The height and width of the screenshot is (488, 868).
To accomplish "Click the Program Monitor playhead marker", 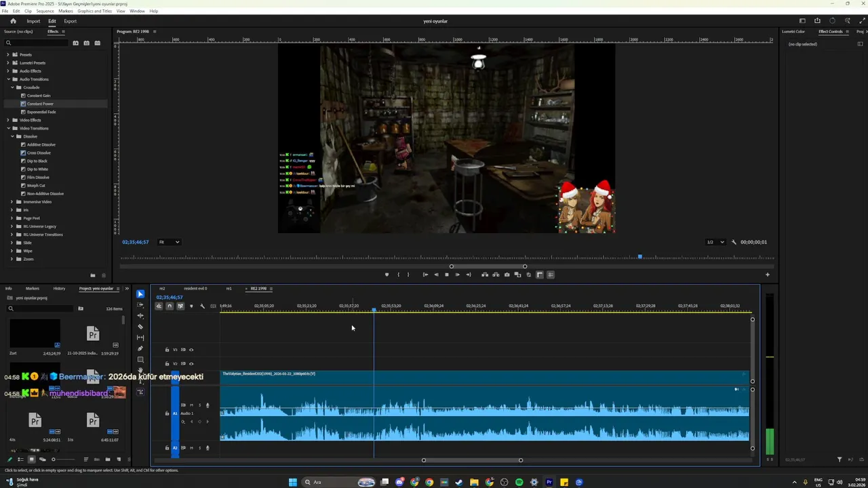I will (640, 257).
